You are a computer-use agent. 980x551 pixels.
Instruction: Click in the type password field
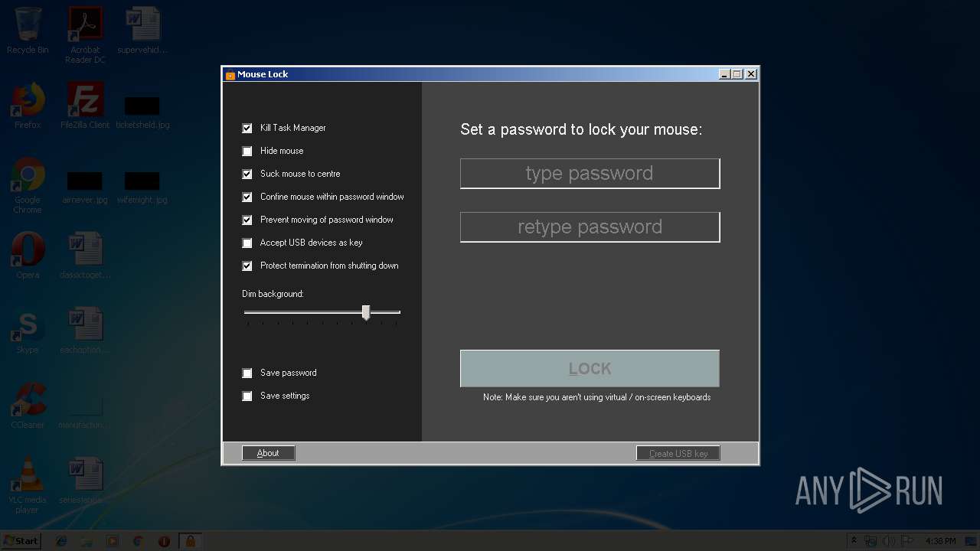[590, 174]
